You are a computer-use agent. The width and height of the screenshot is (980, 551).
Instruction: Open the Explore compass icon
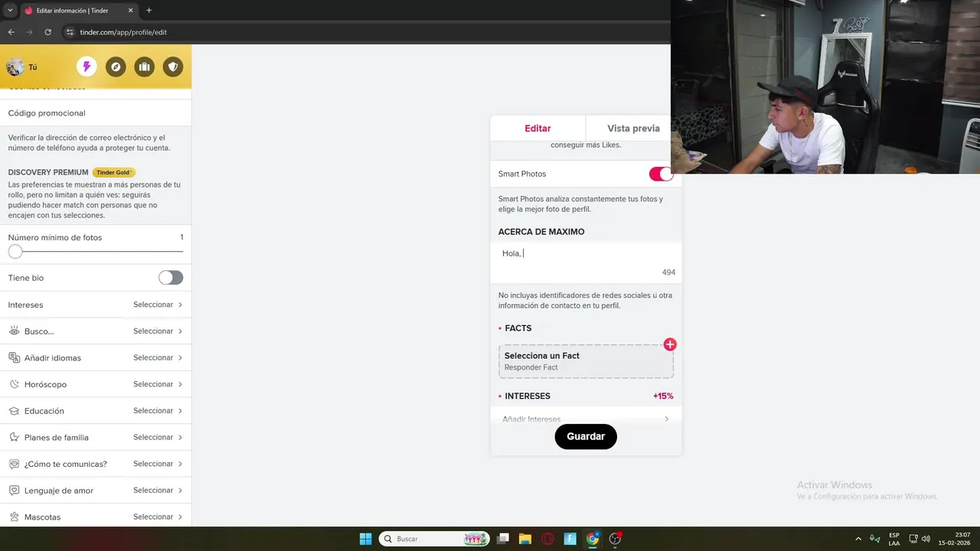pyautogui.click(x=116, y=67)
